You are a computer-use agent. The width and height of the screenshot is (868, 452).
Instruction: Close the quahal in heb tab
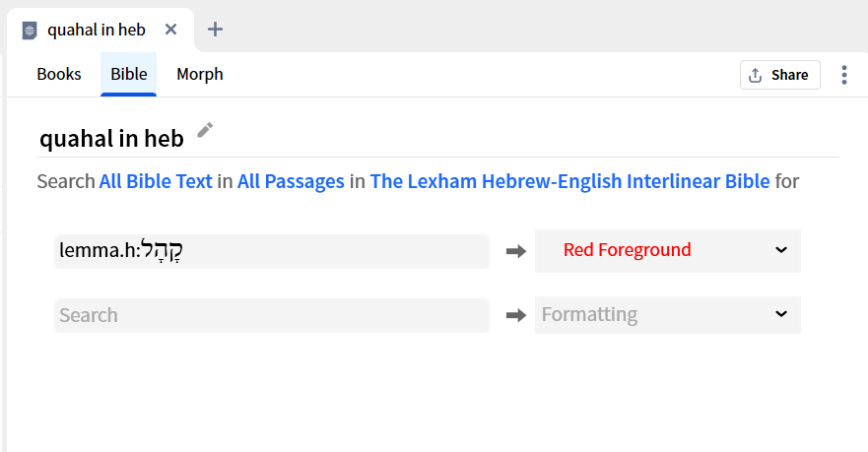click(x=171, y=30)
